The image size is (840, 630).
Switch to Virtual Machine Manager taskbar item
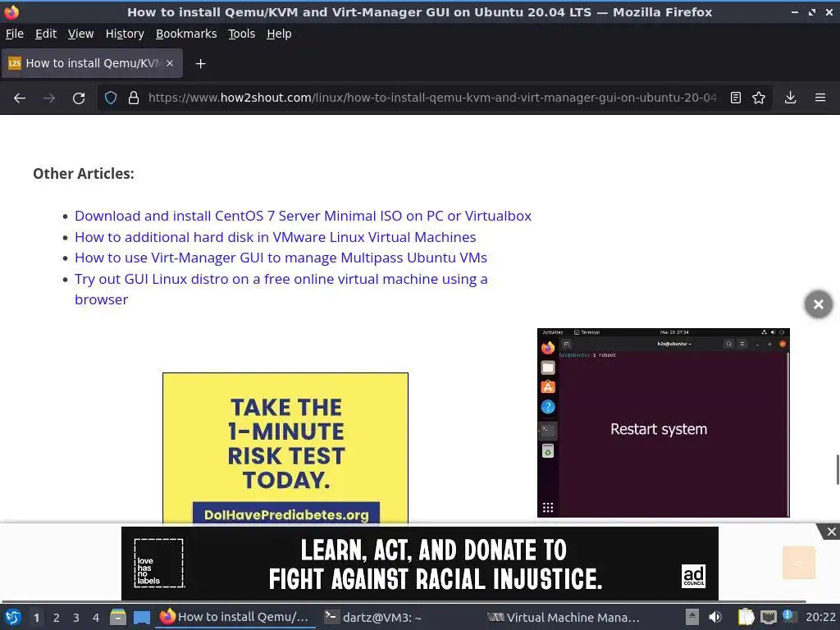point(564,618)
